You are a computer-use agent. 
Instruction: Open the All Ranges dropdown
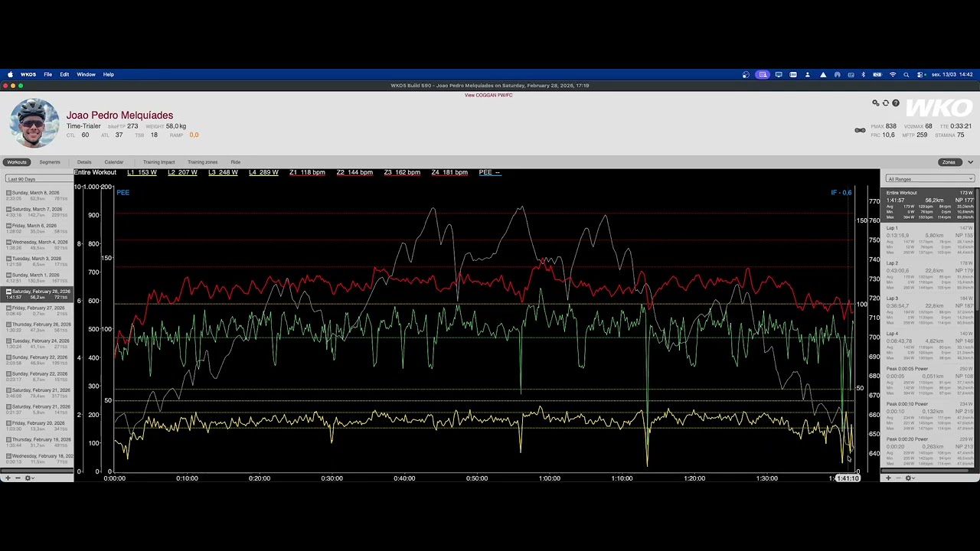(x=930, y=179)
